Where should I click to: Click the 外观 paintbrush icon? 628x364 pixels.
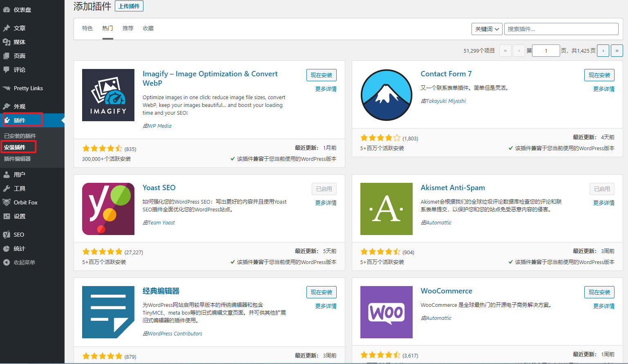[7, 107]
